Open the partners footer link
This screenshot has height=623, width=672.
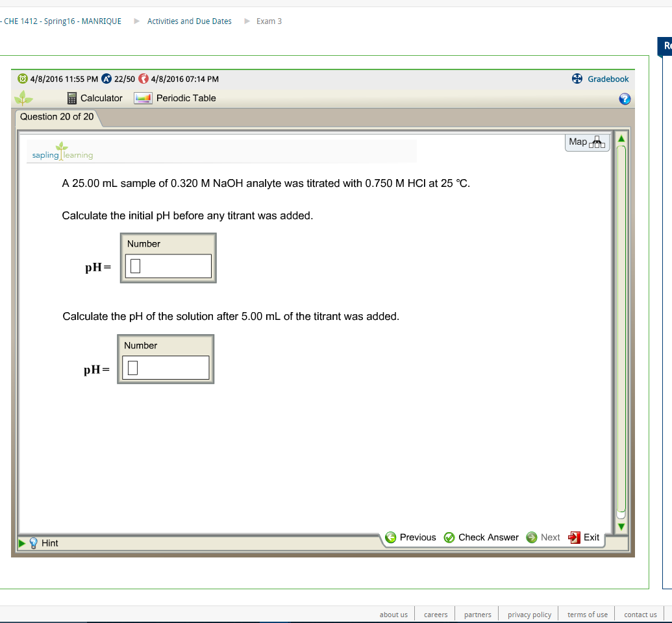click(477, 615)
